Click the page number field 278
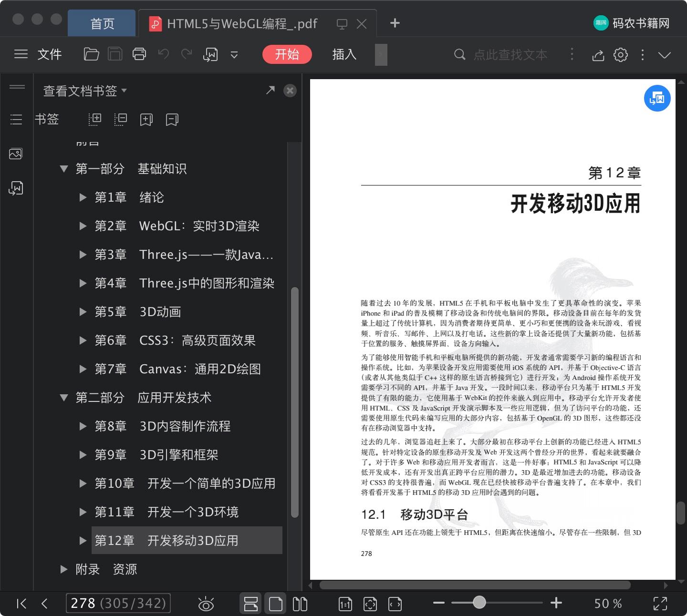This screenshot has height=616, width=687. [118, 603]
